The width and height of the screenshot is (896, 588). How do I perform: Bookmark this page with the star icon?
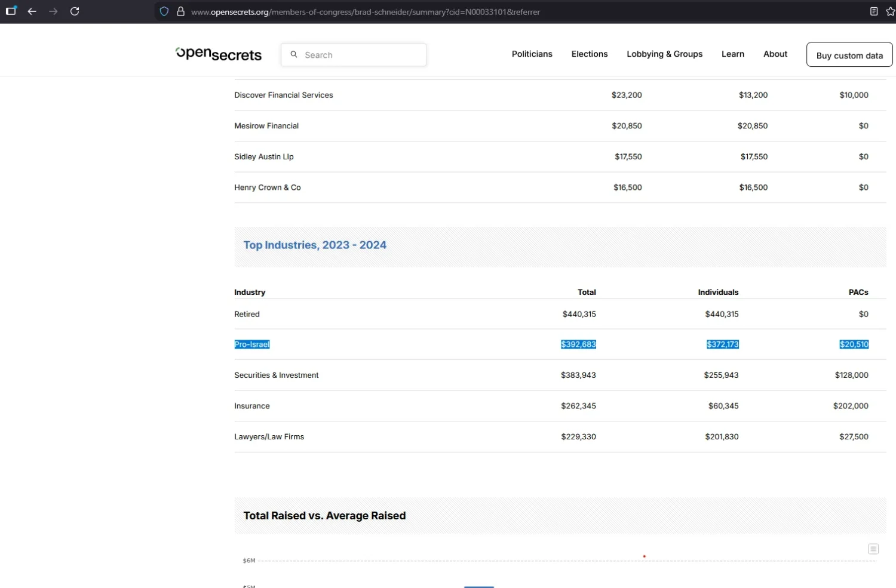[891, 11]
